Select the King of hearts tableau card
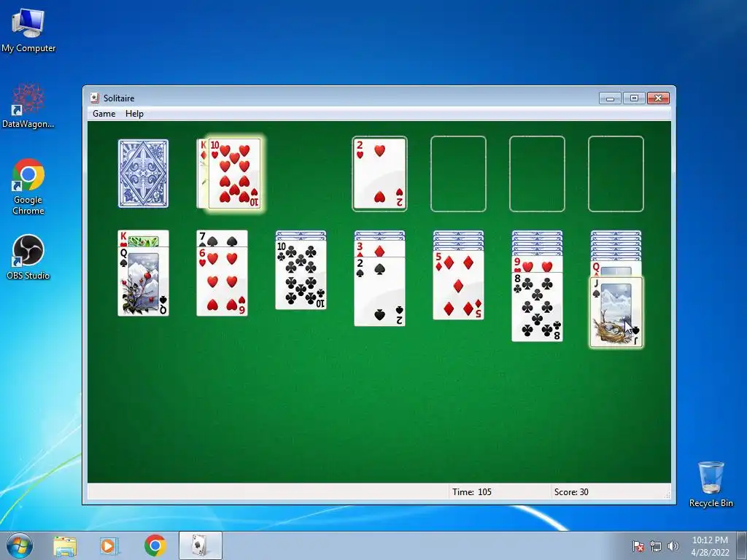 click(x=144, y=238)
